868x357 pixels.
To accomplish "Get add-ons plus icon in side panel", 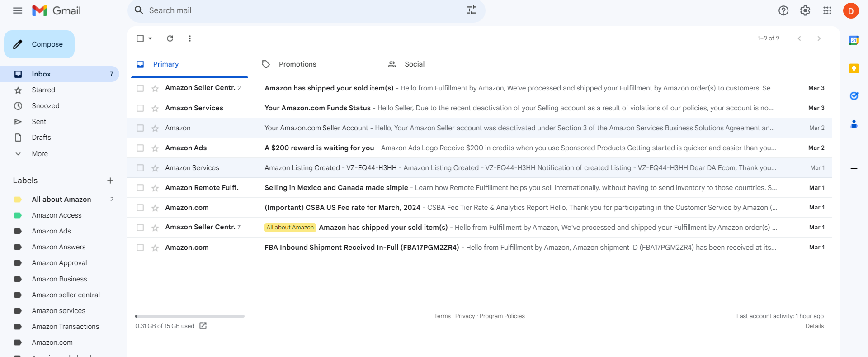I will (854, 168).
